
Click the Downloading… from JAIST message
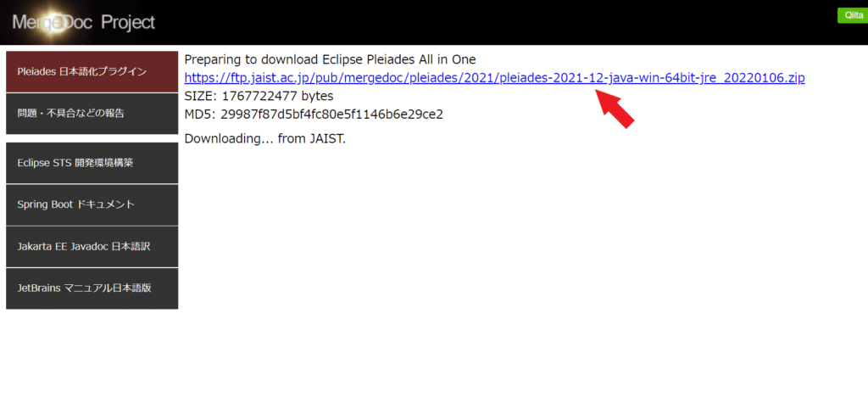click(265, 138)
